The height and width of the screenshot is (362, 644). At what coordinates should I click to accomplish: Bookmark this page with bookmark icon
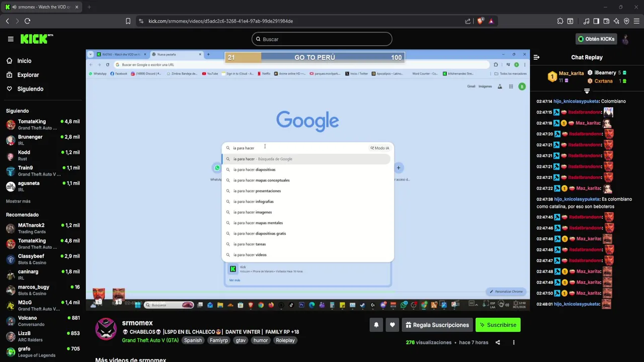pos(128,21)
